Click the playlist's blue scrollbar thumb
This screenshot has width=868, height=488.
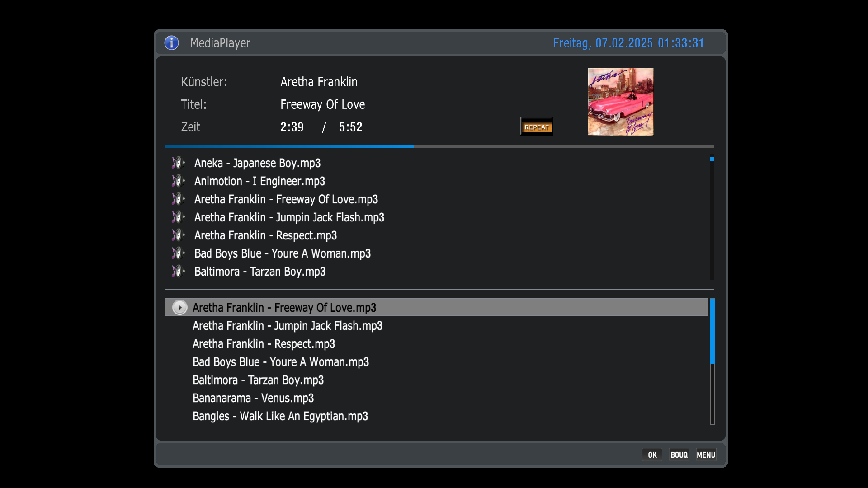tap(712, 331)
